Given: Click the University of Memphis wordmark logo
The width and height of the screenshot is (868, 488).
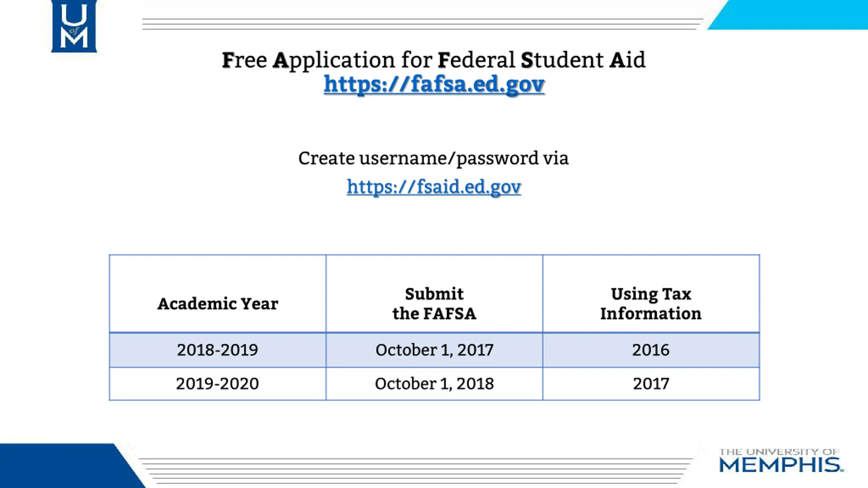Looking at the screenshot, I should pos(781,461).
